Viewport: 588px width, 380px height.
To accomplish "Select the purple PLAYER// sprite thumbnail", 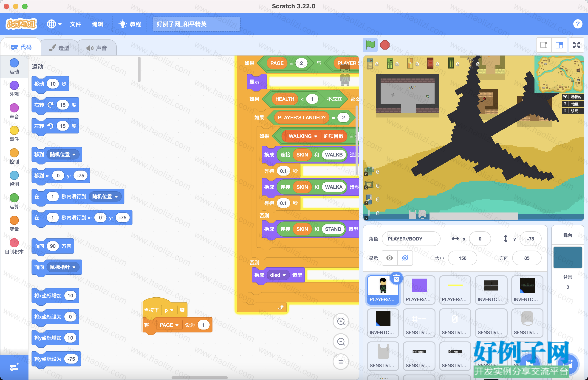I will [x=419, y=290].
